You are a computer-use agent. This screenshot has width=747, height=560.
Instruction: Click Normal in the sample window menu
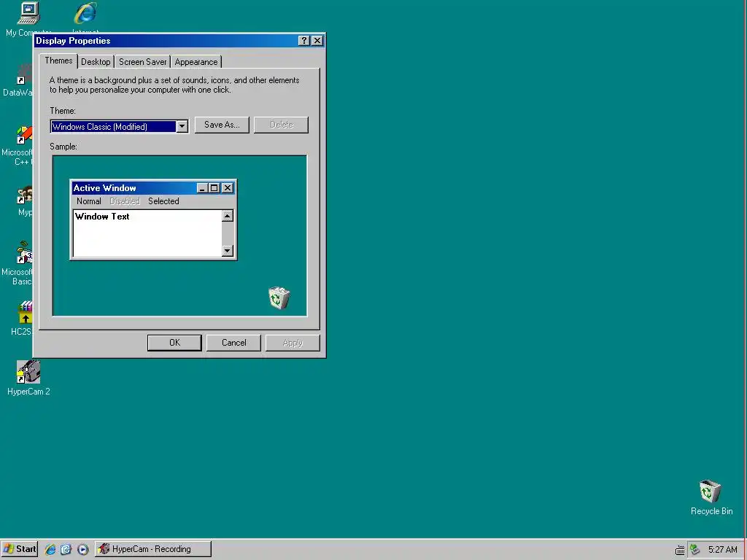click(x=88, y=201)
